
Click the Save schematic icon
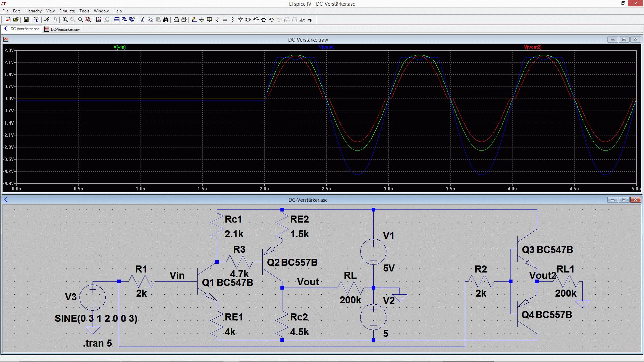[26, 20]
